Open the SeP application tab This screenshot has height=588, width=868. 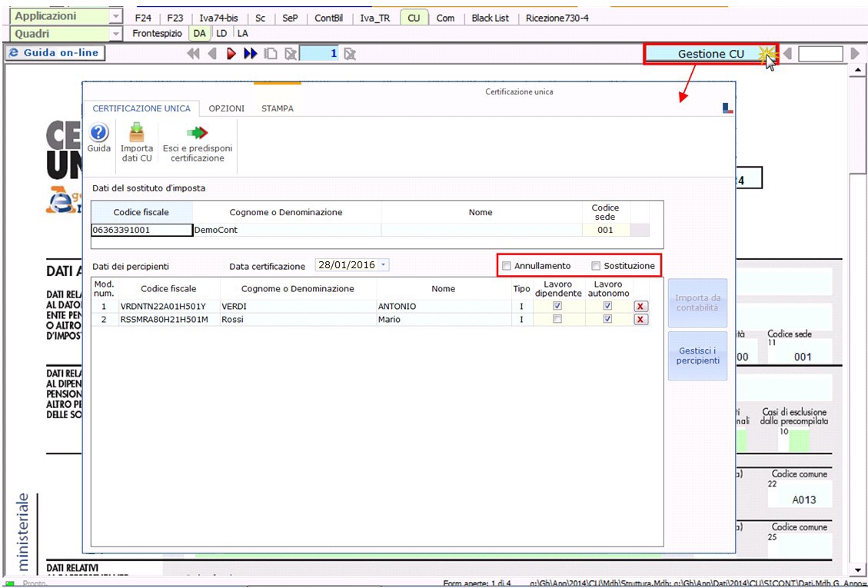click(290, 18)
